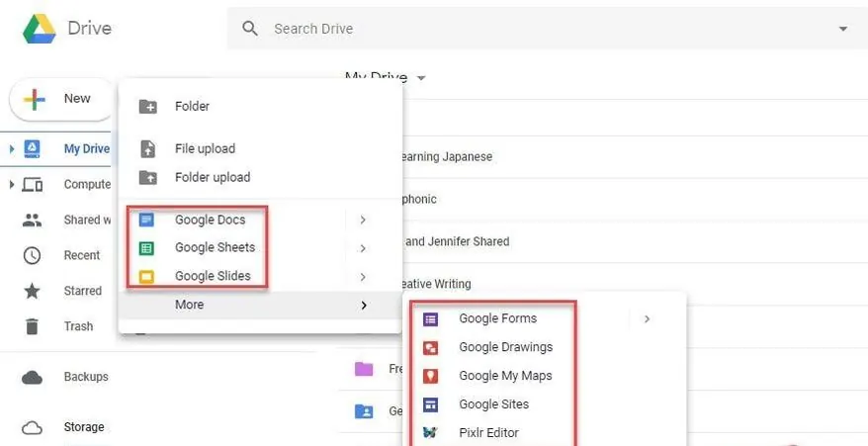Click the Storage cloud outline icon
868x446 pixels.
[x=32, y=428]
